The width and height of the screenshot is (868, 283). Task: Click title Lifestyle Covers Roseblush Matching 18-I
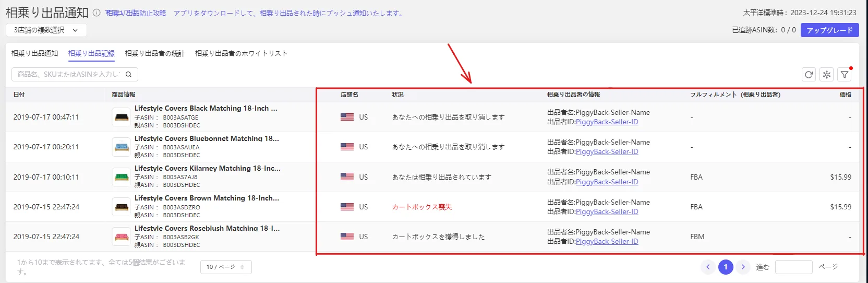coord(207,228)
